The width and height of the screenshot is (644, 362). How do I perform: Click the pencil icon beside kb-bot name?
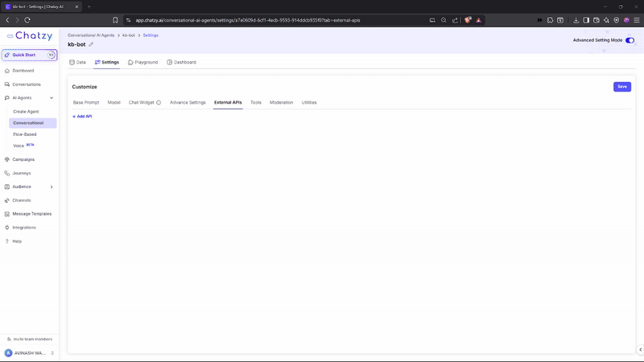[x=91, y=44]
